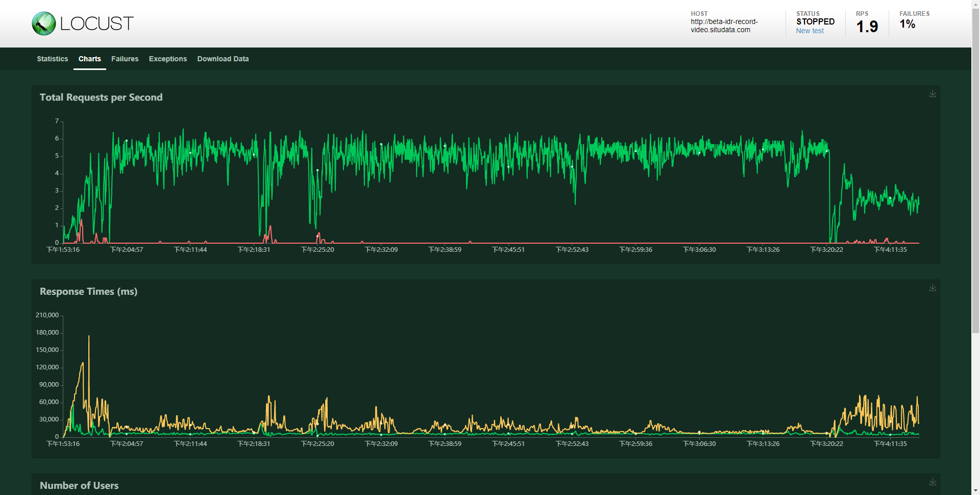Viewport: 980px width, 495px height.
Task: Download the Total Requests per Second chart
Action: 933,93
